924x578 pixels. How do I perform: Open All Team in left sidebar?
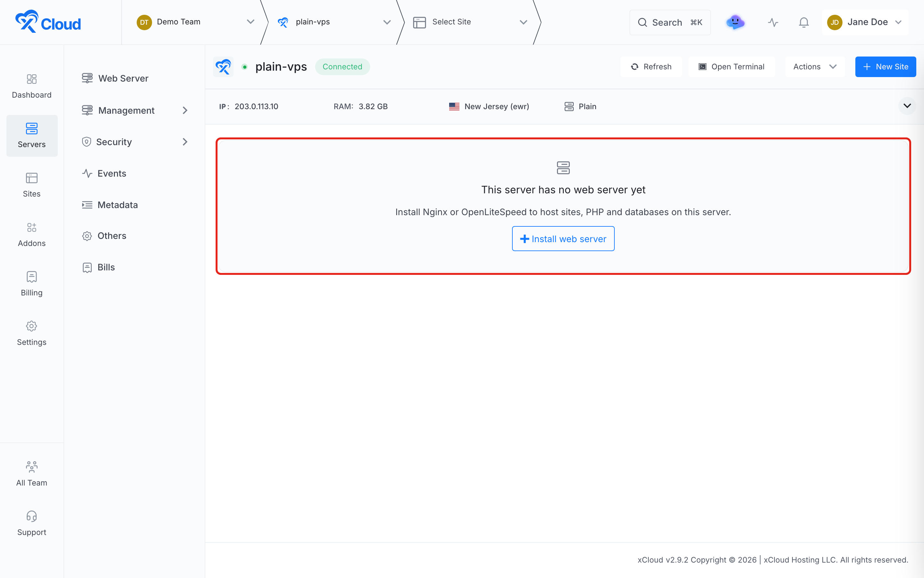click(32, 474)
